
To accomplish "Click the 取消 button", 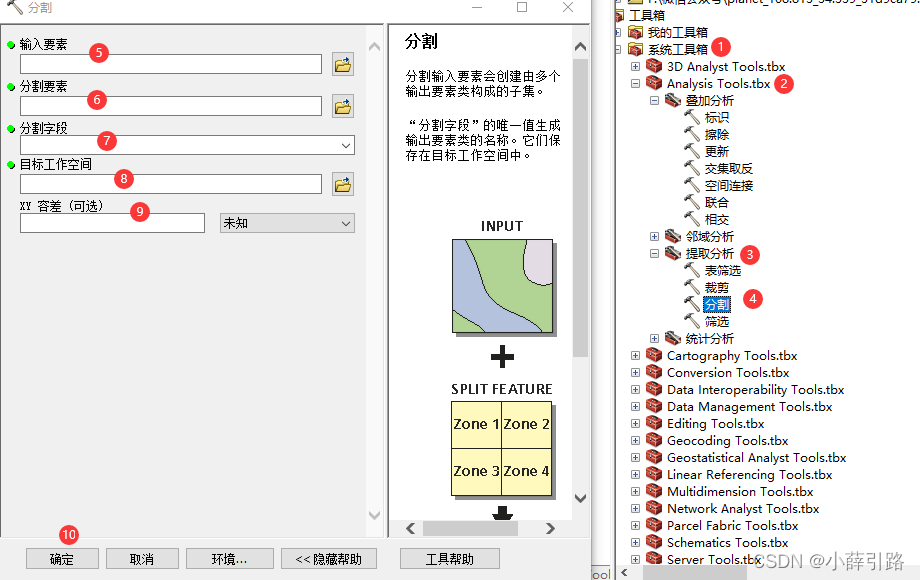I will (x=142, y=559).
